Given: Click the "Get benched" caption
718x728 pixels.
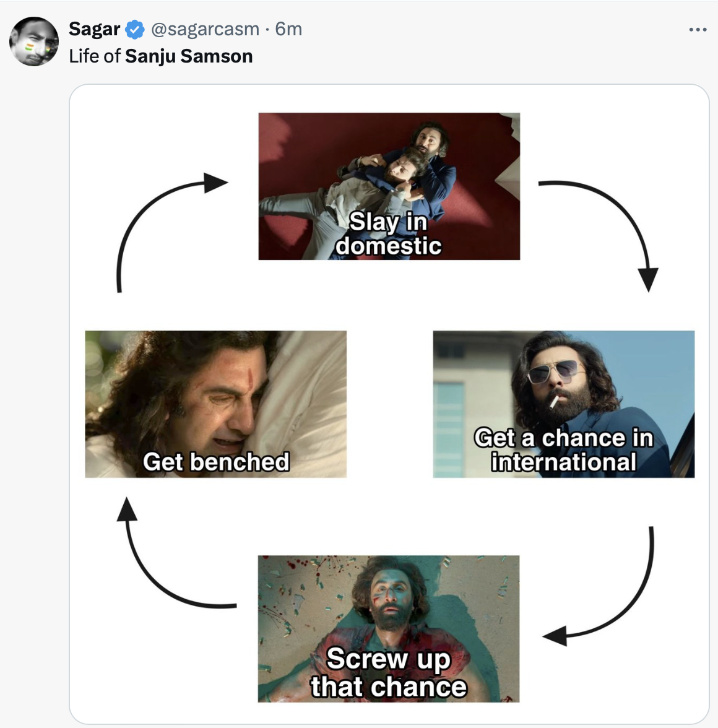Looking at the screenshot, I should (x=216, y=462).
